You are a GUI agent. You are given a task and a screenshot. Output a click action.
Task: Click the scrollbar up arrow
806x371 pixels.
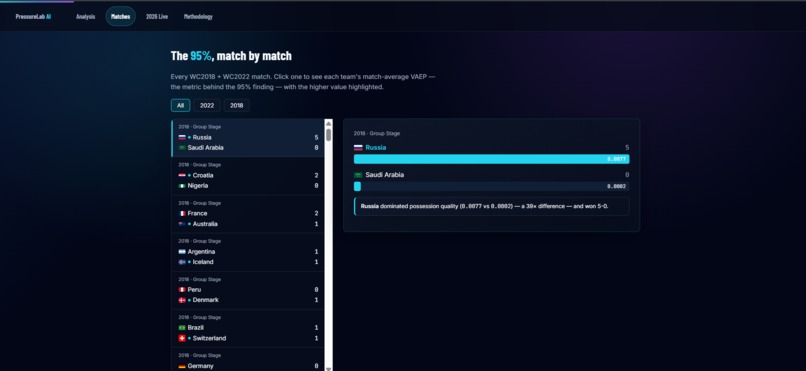[x=328, y=123]
